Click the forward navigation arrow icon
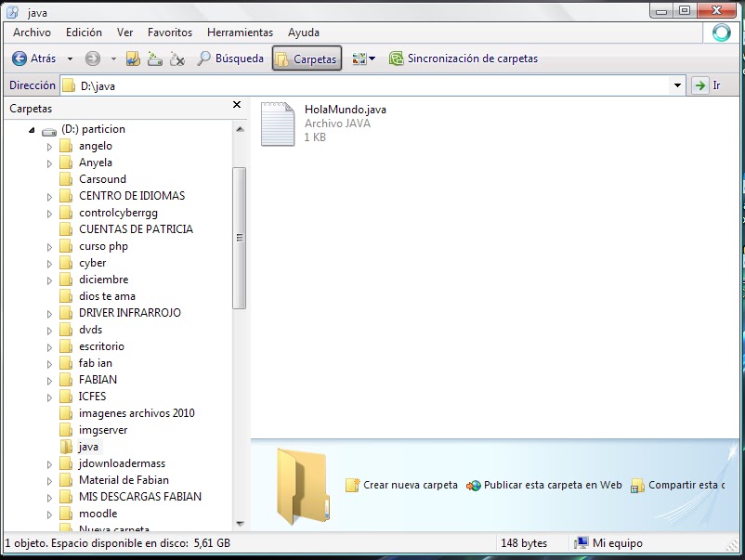Viewport: 745px width, 560px height. pos(93,59)
